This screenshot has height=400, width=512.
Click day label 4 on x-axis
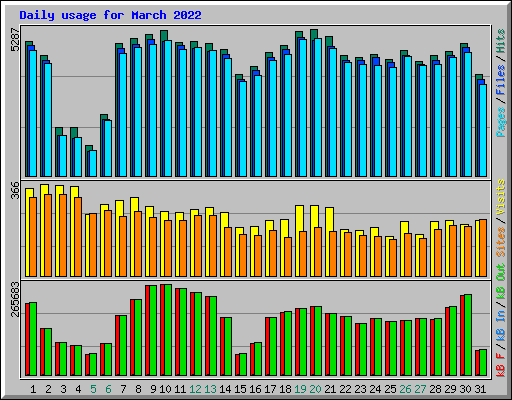(x=78, y=389)
